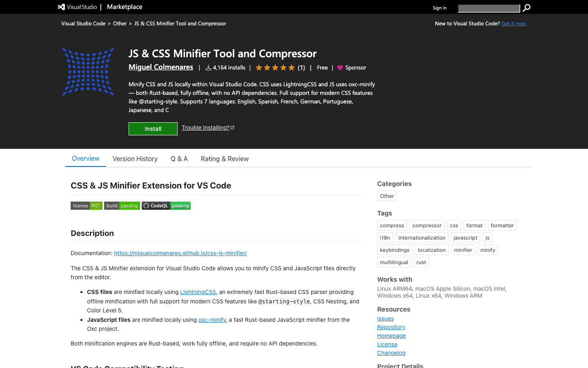The height and width of the screenshot is (368, 588).
Task: Follow the oxc-minify link
Action: tap(212, 320)
